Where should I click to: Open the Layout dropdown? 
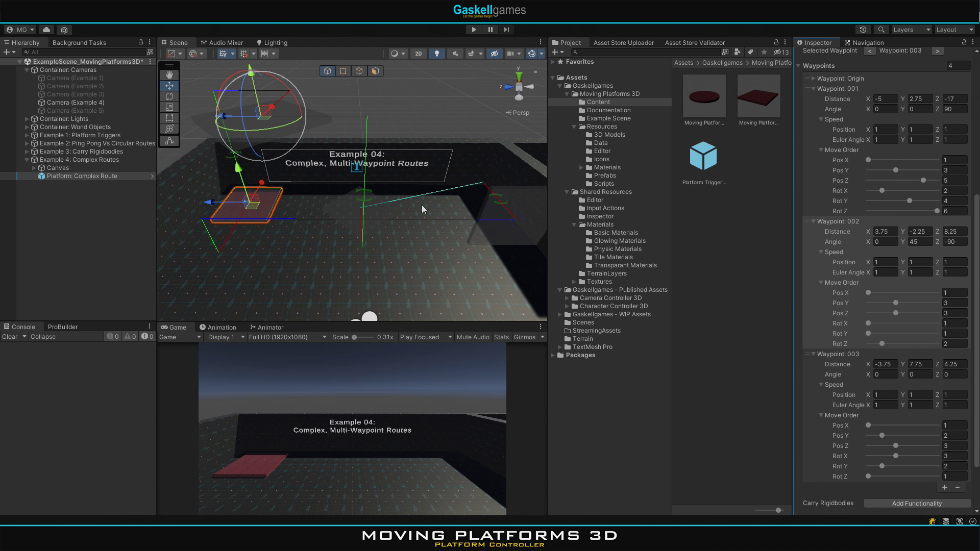pyautogui.click(x=954, y=30)
